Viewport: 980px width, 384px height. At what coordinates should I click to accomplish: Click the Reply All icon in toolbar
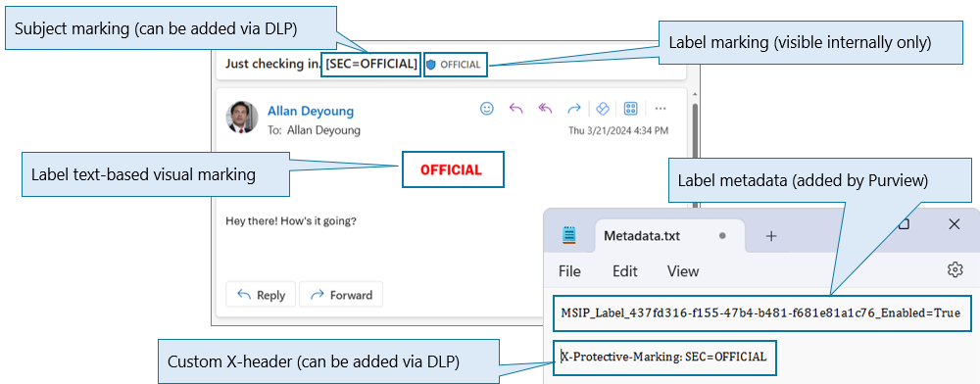point(545,109)
